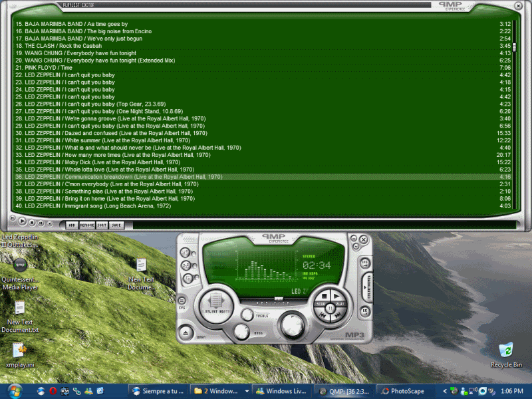Select track 18 The Clash Rock the Casbah
This screenshot has width=532, height=399.
[x=263, y=46]
